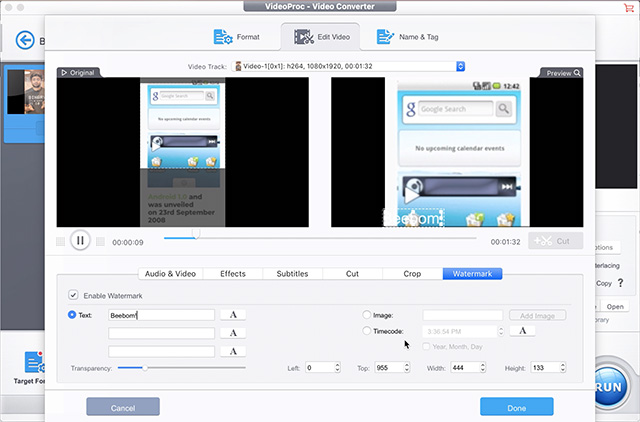Click the back arrow icon

26,41
